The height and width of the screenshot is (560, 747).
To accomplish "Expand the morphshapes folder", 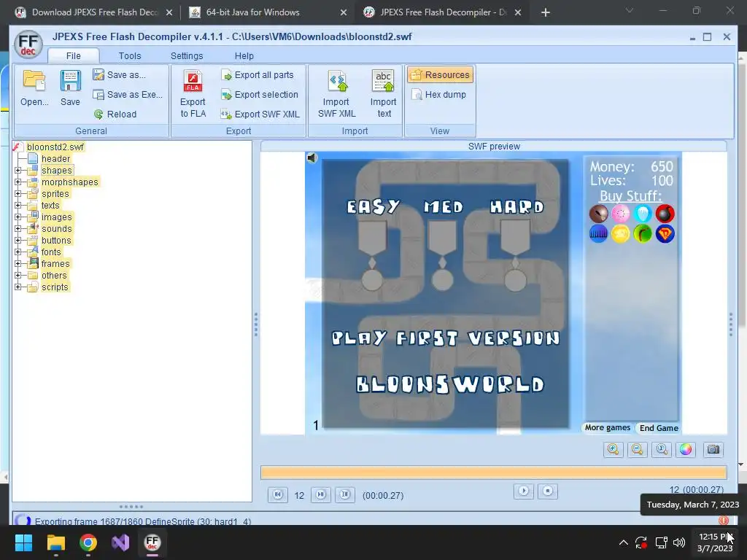I will click(x=18, y=182).
